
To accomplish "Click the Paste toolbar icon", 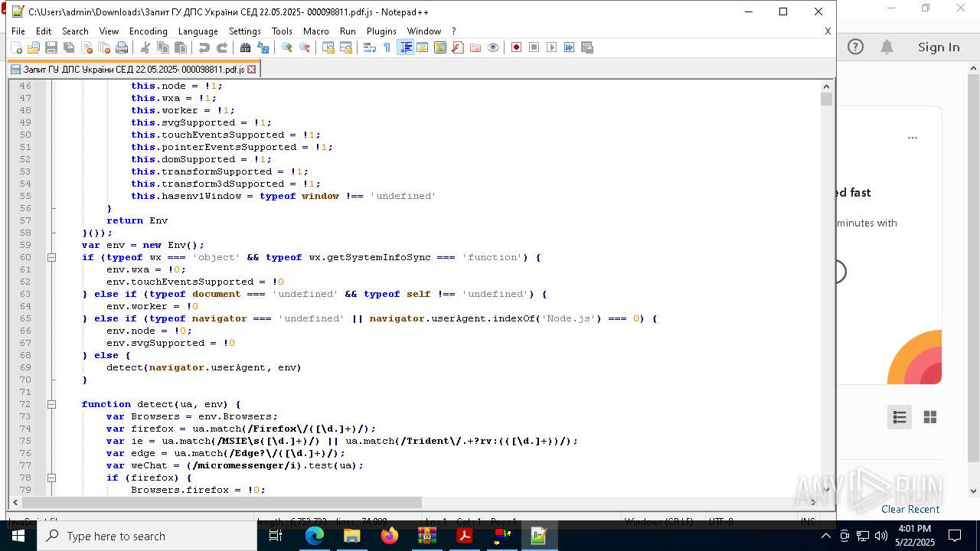I will 181,47.
